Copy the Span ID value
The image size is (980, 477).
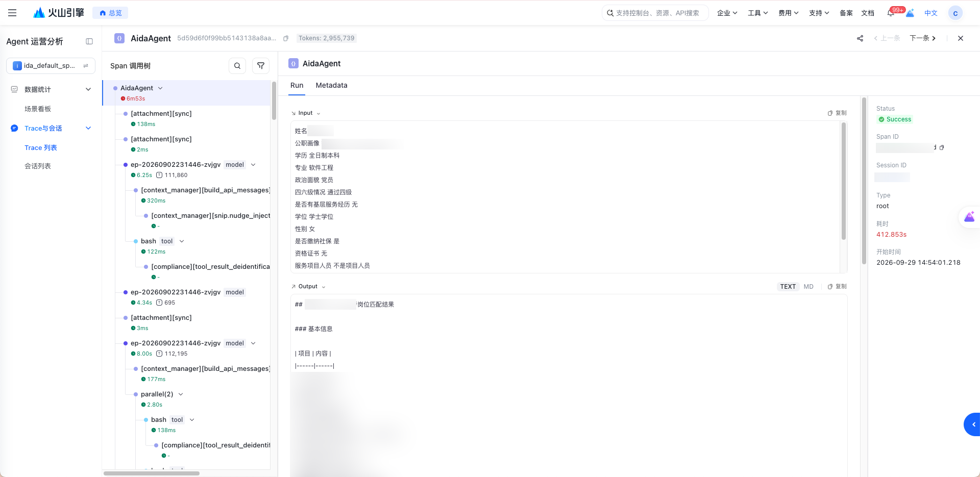pos(942,147)
